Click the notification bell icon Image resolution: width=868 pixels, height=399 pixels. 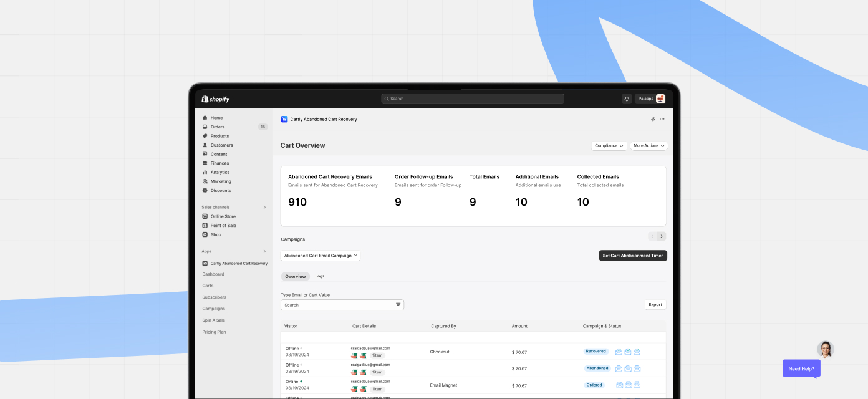pyautogui.click(x=627, y=99)
